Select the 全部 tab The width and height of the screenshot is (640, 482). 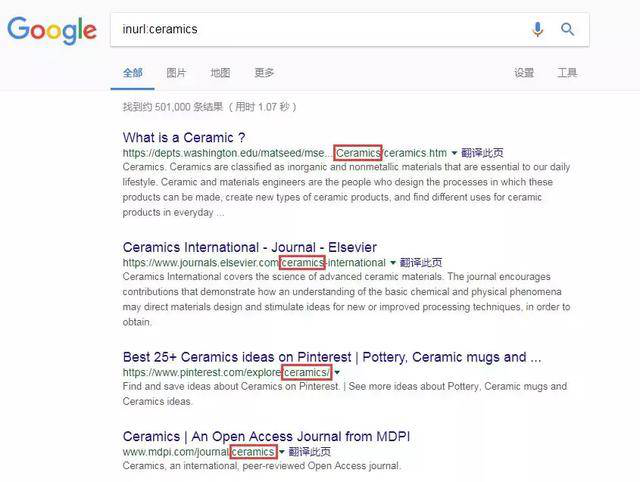(133, 73)
